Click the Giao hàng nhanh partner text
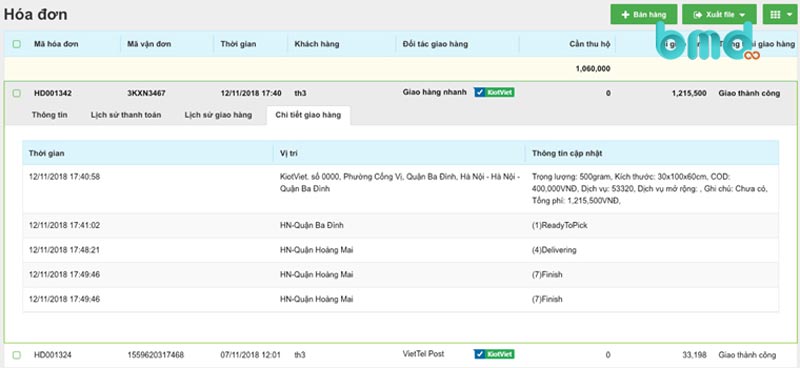Image resolution: width=800 pixels, height=368 pixels. click(435, 92)
